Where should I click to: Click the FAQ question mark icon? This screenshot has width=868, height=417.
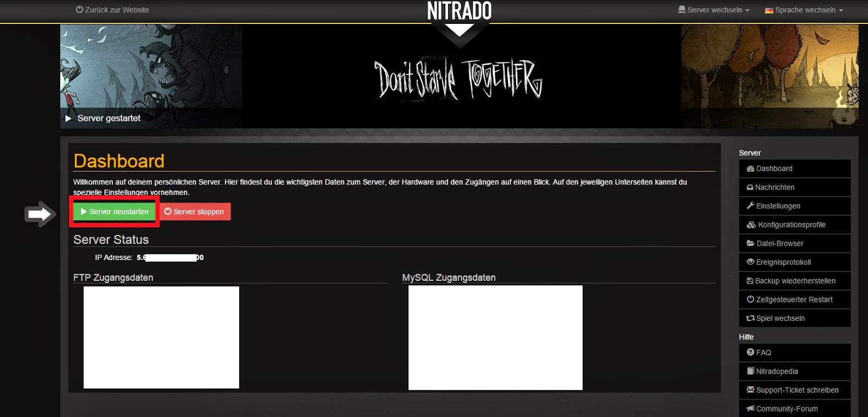point(750,352)
